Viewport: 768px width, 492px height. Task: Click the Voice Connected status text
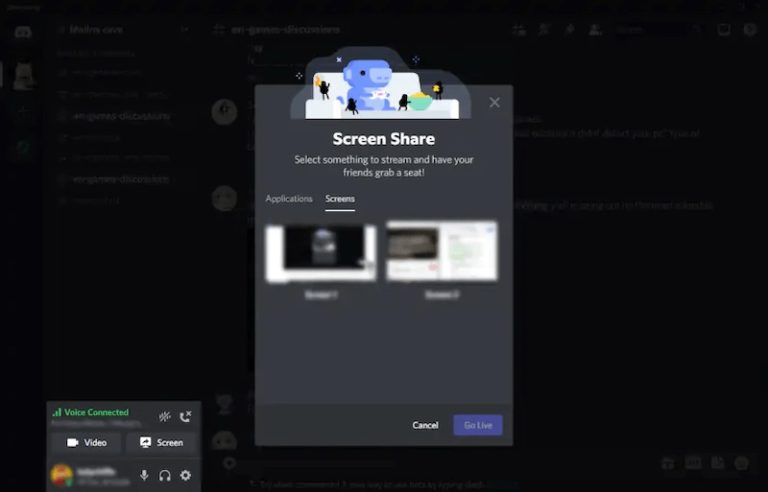coord(96,412)
